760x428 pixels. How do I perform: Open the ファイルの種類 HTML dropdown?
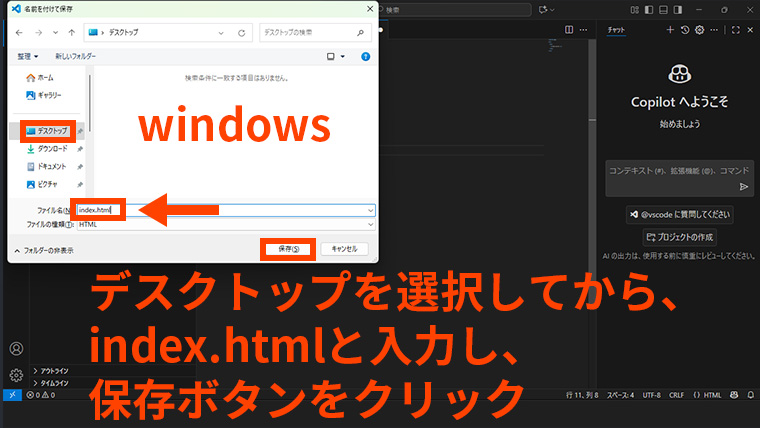(x=225, y=224)
